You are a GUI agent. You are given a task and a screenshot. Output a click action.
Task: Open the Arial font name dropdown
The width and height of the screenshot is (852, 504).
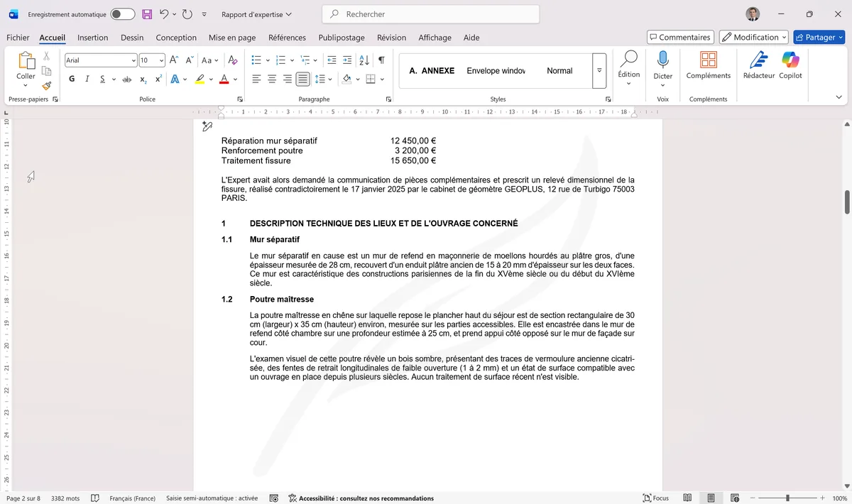coord(133,60)
